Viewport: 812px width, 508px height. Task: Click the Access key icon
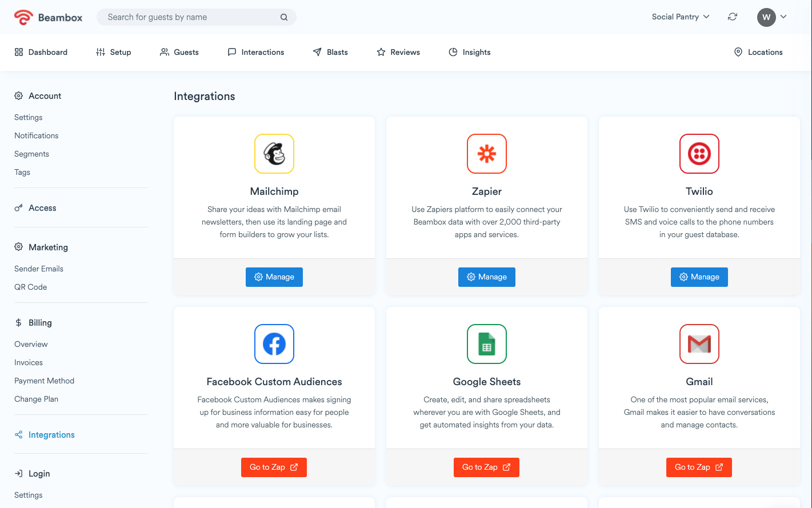tap(19, 208)
